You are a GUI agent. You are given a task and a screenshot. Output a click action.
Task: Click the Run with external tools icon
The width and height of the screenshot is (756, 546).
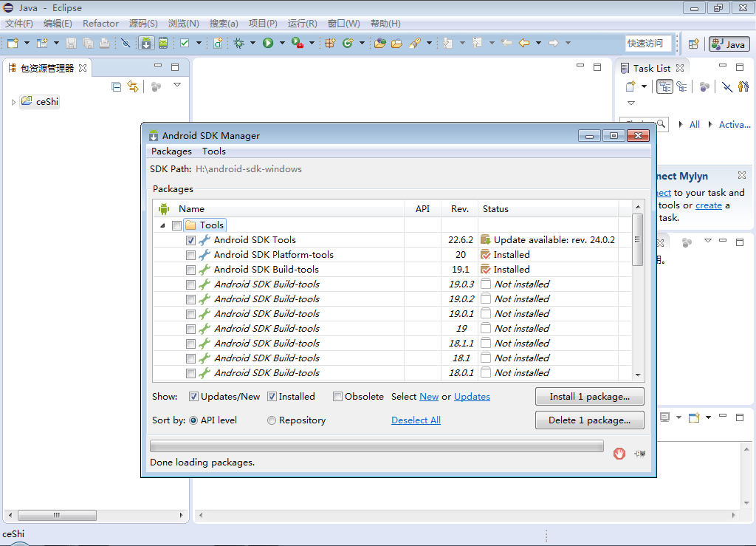click(298, 44)
